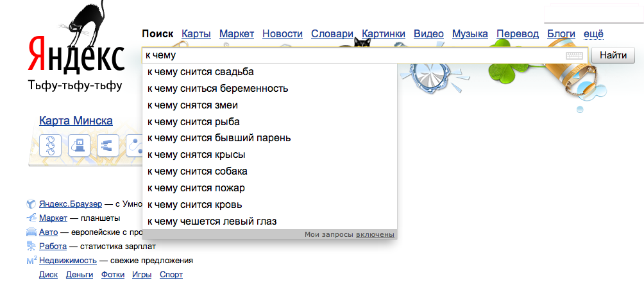The width and height of the screenshot is (644, 294).
Task: Open the Музыка tab
Action: [x=470, y=34]
